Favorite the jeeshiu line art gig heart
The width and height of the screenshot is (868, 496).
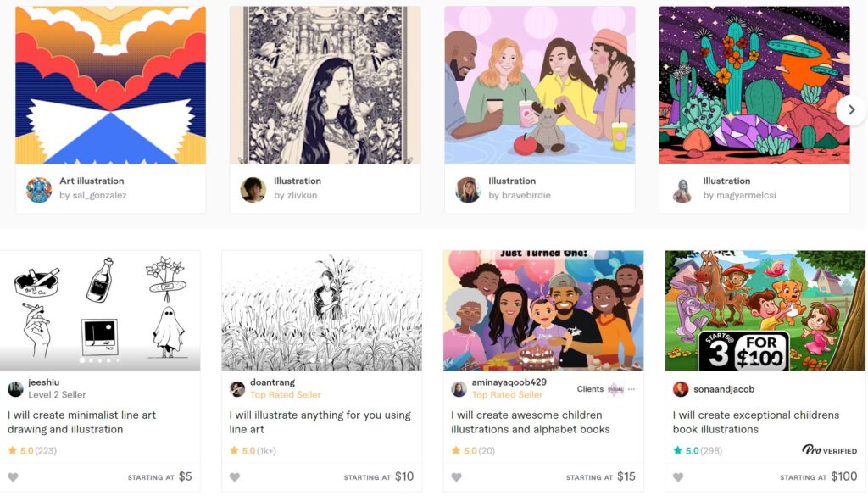[14, 477]
